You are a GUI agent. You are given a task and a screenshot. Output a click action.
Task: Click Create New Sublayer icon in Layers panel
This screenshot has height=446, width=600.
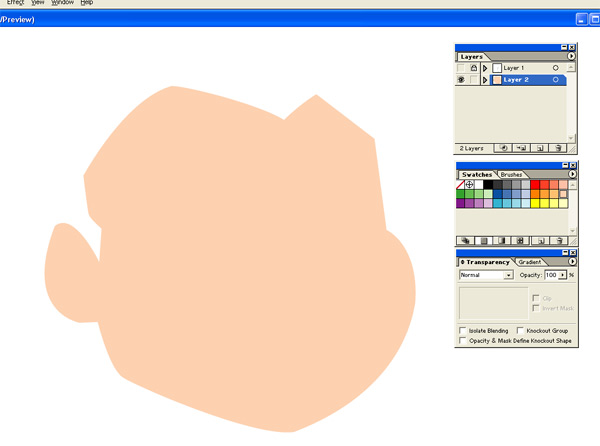(x=521, y=148)
